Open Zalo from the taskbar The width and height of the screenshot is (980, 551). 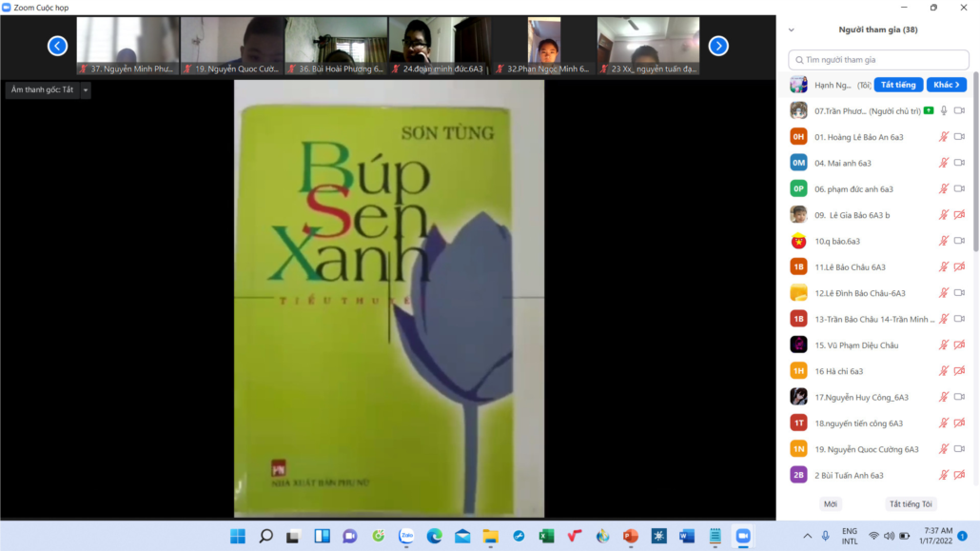406,536
